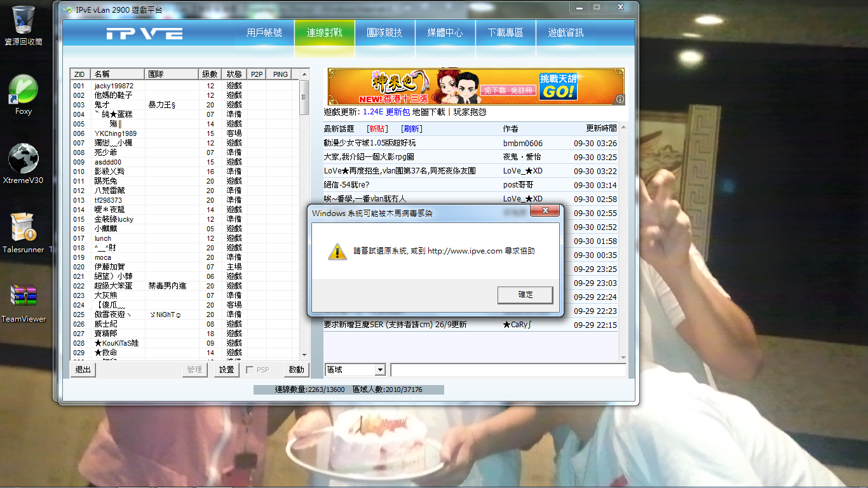Screen dimensions: 868x488
Task: Click the 挑戰天胡 GO! banner button
Action: pos(558,86)
